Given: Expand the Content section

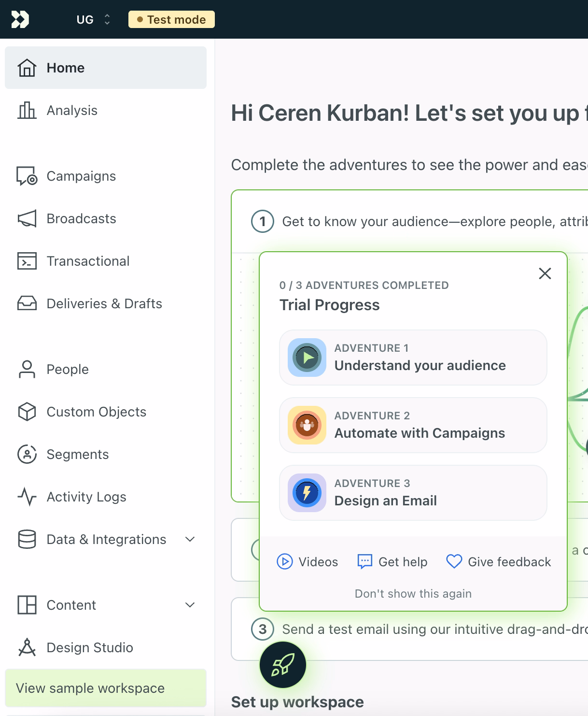Looking at the screenshot, I should 190,605.
